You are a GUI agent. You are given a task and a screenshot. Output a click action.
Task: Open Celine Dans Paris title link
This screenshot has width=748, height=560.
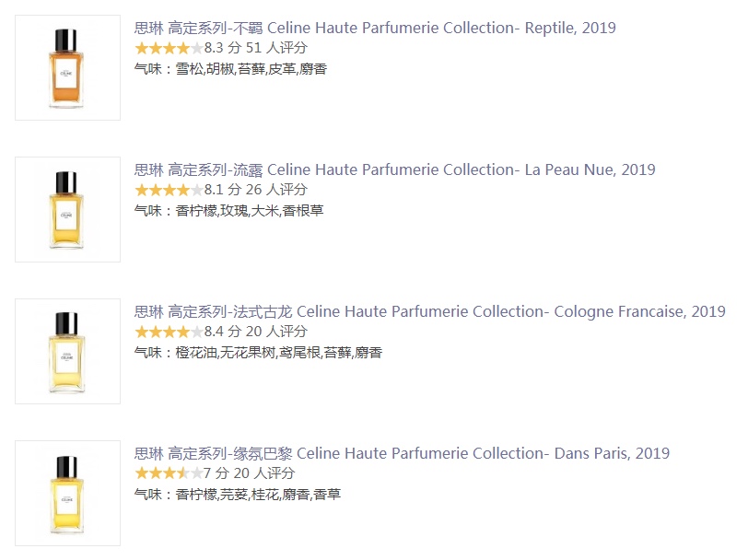(402, 453)
